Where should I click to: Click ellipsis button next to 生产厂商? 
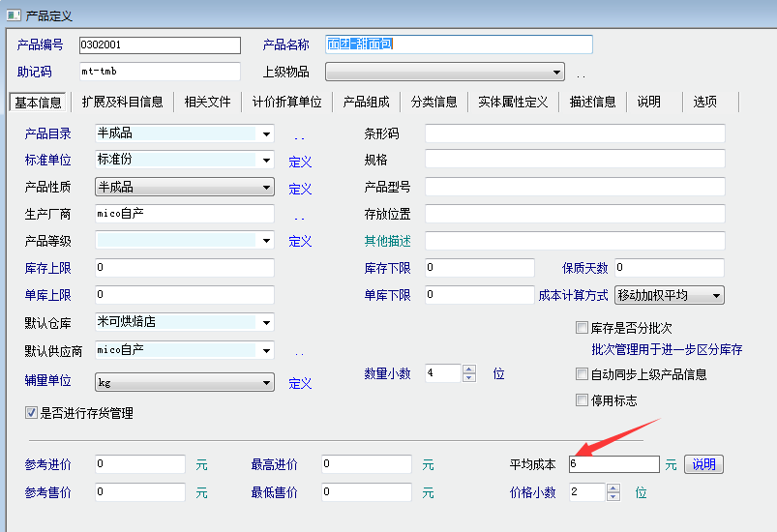pos(300,216)
